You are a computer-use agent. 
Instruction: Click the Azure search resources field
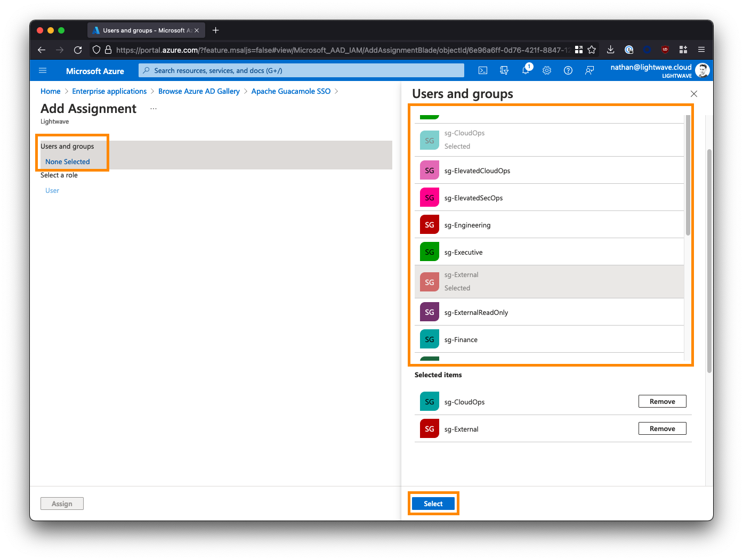point(302,70)
